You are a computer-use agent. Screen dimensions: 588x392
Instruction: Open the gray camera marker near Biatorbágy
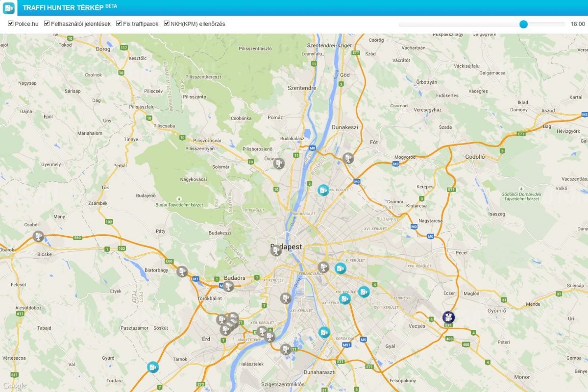(x=182, y=271)
